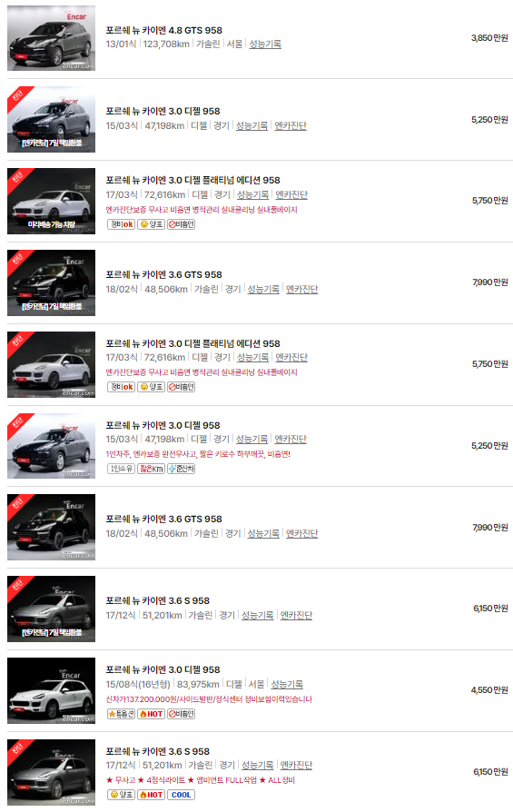513x812 pixels.
Task: Open the 3,850만원 Cayenne thumbnail image
Action: tap(51, 38)
